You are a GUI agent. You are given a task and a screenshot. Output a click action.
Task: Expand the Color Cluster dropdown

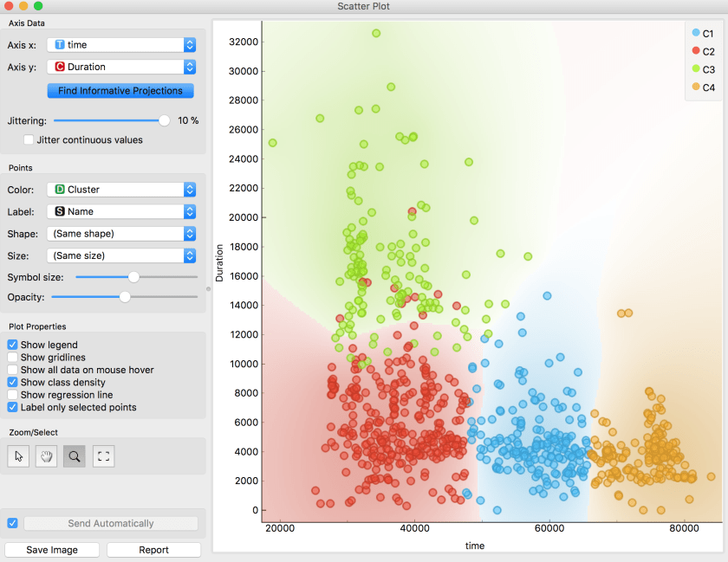(x=121, y=190)
